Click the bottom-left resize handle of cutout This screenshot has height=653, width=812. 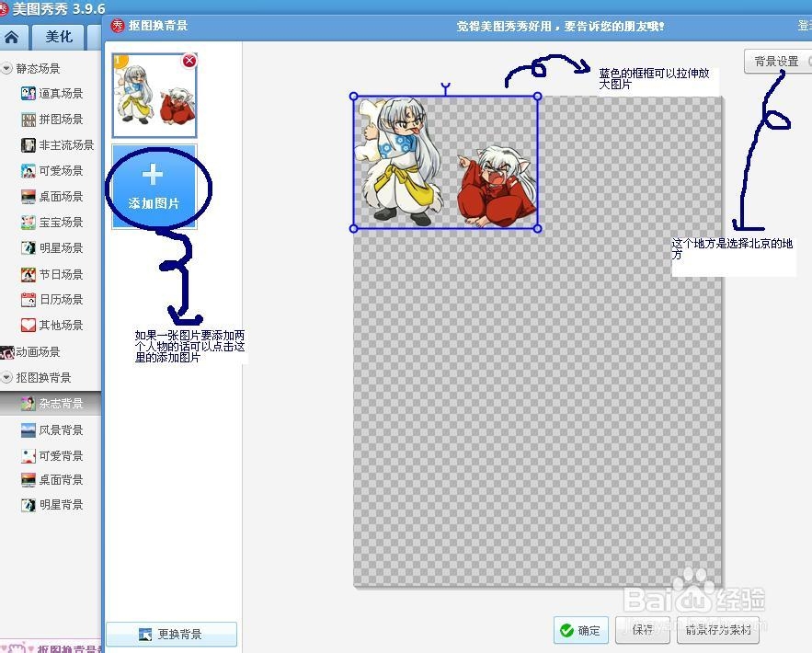[x=354, y=228]
